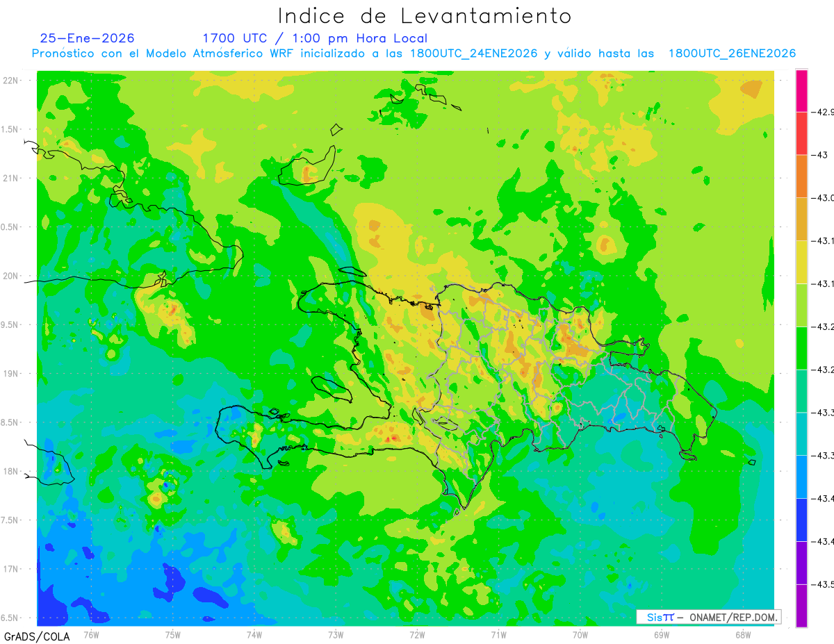
Task: Click the '76W' longitude label
Action: 91,634
